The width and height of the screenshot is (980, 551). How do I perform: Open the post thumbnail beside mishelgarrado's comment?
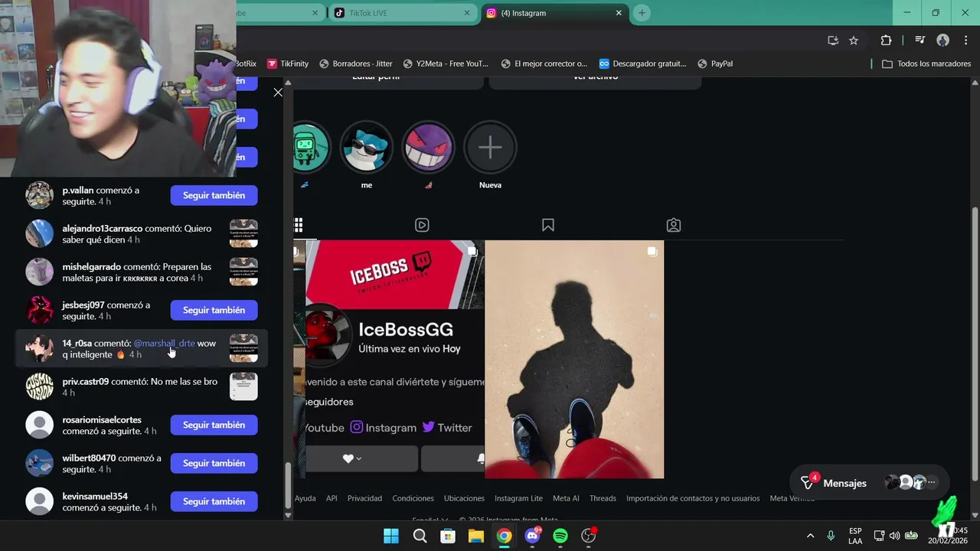pos(243,272)
